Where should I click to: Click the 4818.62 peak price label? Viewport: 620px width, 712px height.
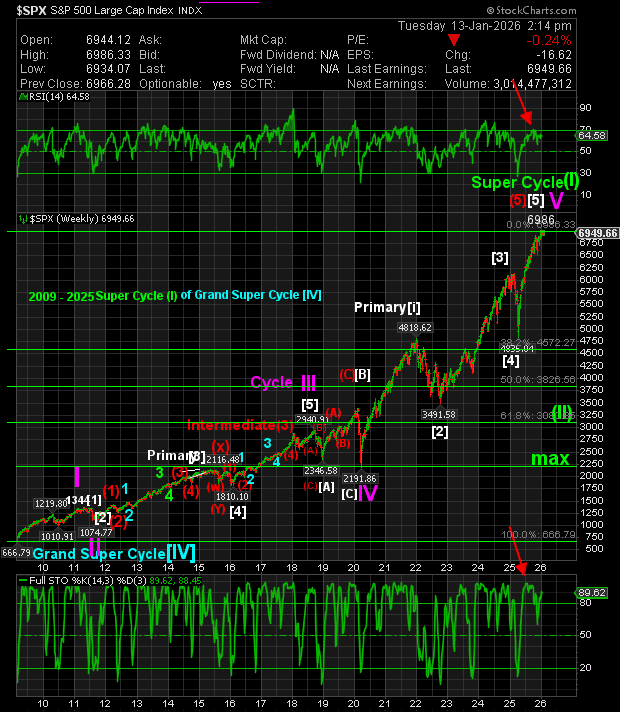click(415, 327)
